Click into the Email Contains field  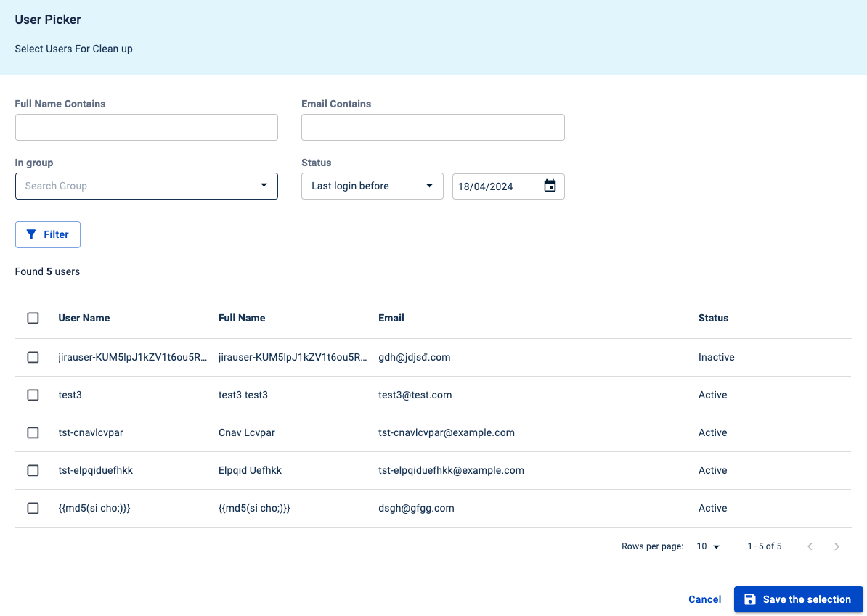(433, 127)
